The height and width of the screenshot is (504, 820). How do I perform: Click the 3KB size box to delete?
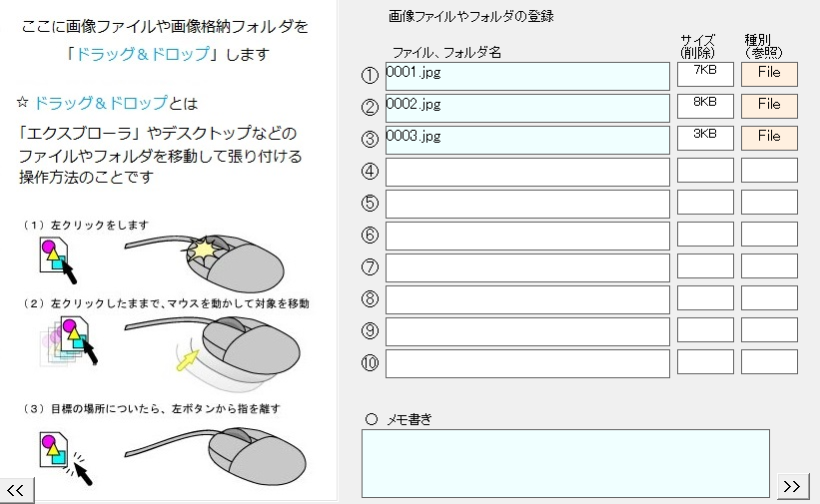click(705, 138)
